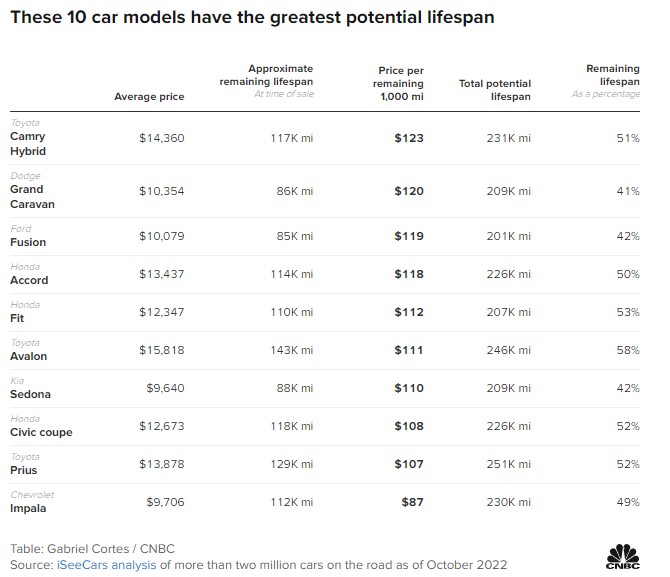
Task: Click the Approximate remaining lifespan header
Action: (266, 81)
